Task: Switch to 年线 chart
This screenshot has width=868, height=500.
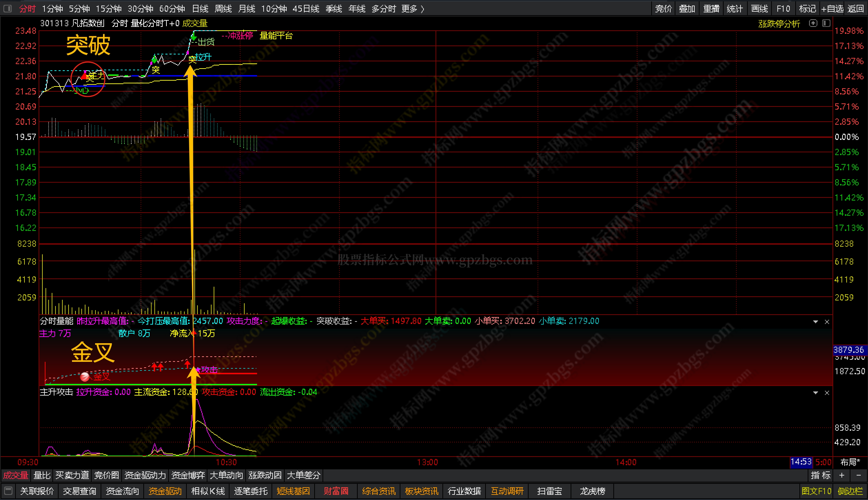Action: click(357, 9)
